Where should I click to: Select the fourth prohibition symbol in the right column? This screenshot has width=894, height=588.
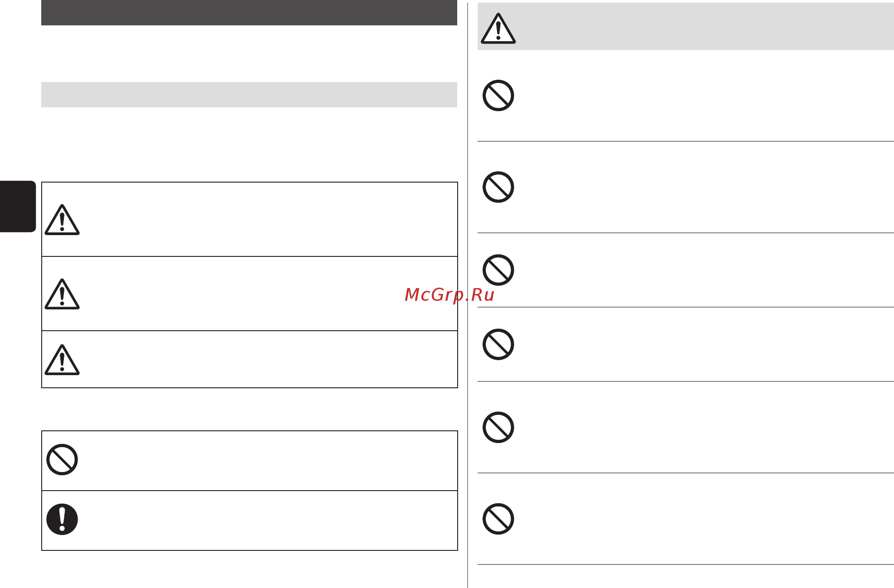pyautogui.click(x=498, y=344)
